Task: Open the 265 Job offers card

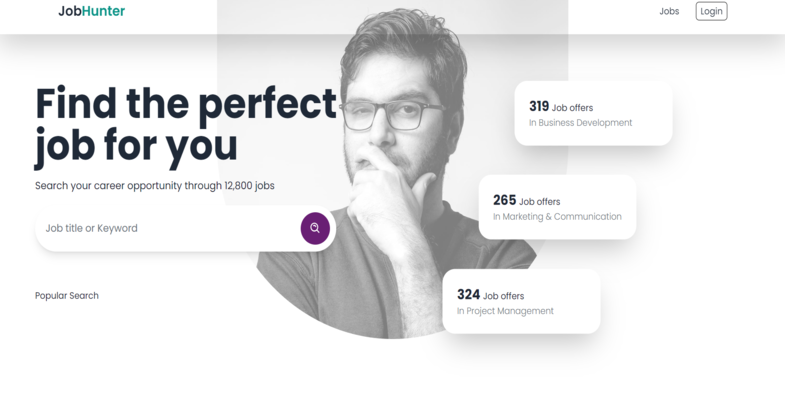Action: click(557, 207)
